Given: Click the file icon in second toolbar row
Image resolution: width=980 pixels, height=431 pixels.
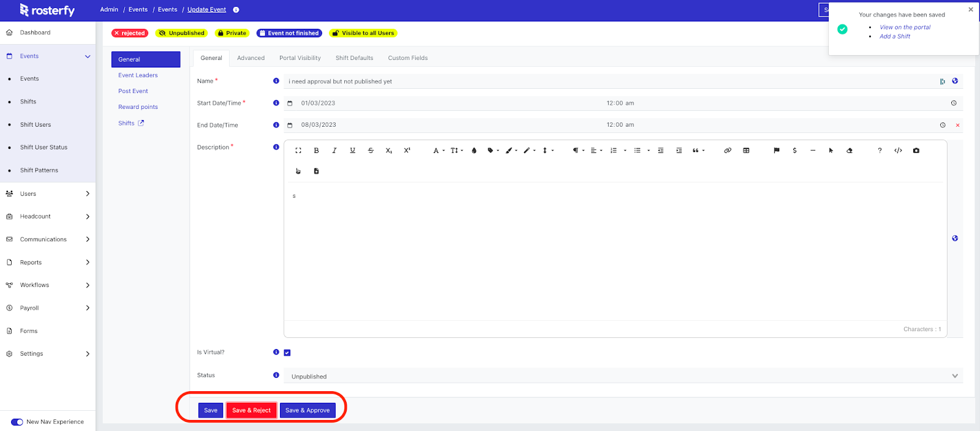Looking at the screenshot, I should pyautogui.click(x=316, y=171).
